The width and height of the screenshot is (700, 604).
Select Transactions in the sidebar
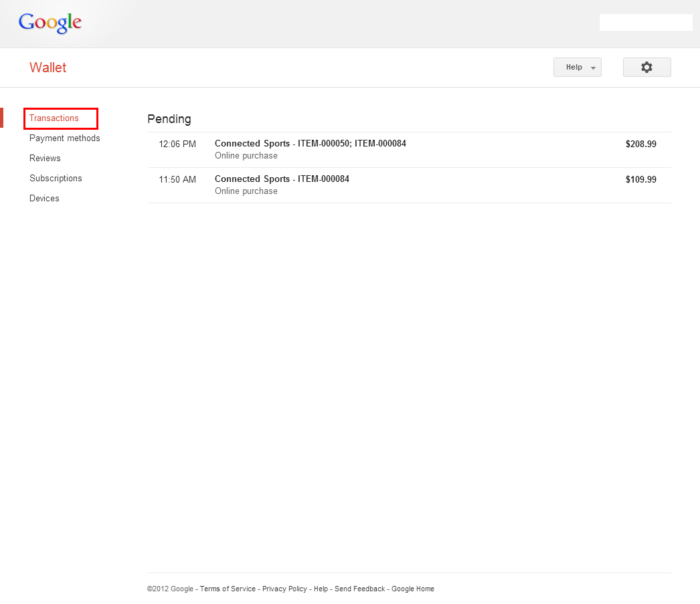click(x=54, y=118)
